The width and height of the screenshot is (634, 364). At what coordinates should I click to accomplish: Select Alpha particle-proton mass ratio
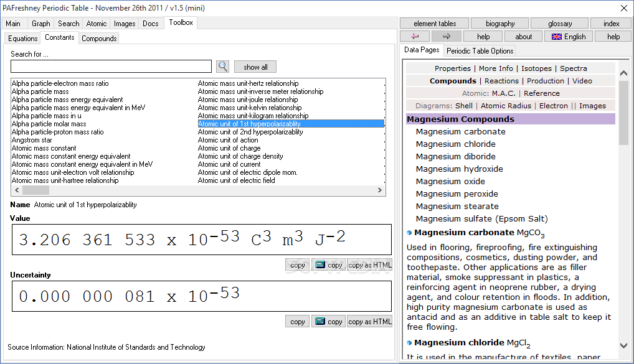[x=57, y=132]
